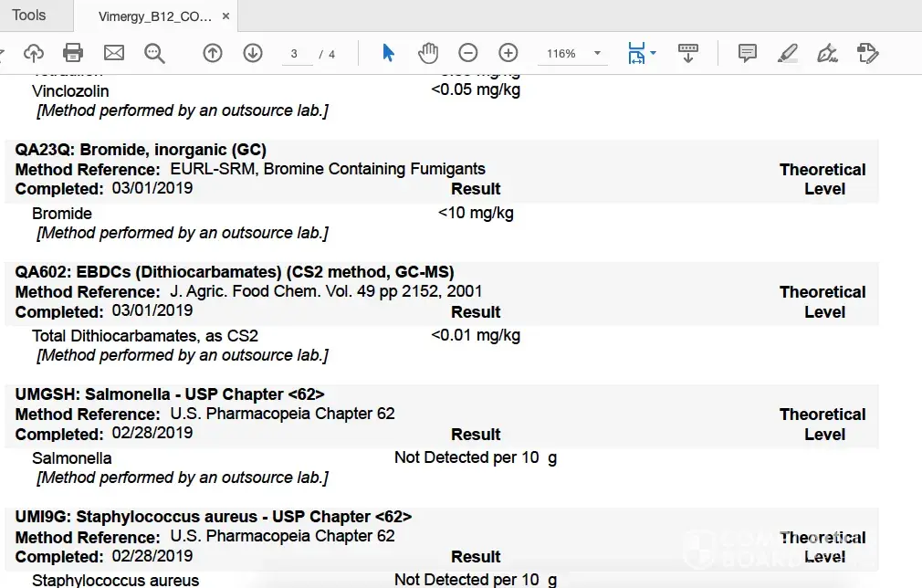This screenshot has height=588, width=922.
Task: Open the find text magnifier icon
Action: (x=154, y=54)
